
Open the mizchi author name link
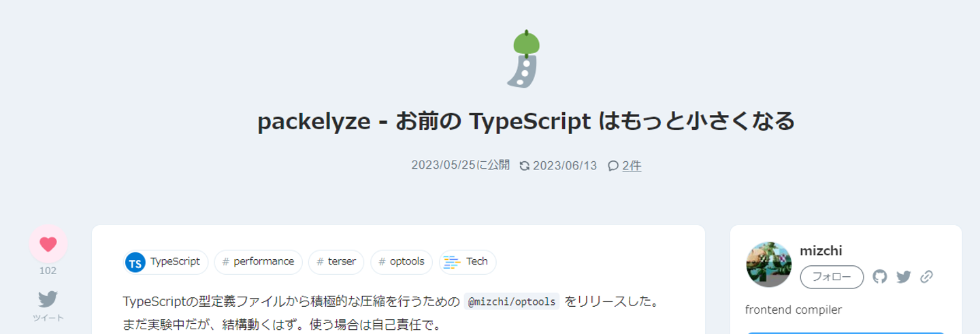pos(821,251)
